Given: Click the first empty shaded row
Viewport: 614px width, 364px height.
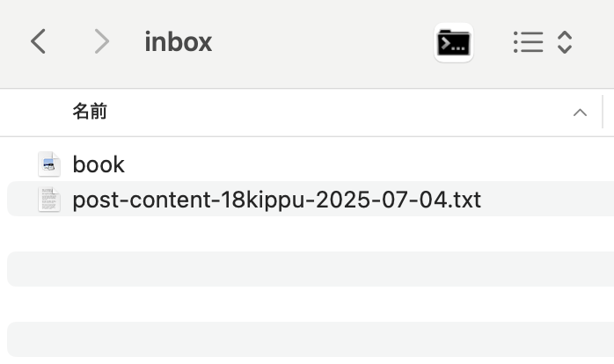Looking at the screenshot, I should pos(311,269).
